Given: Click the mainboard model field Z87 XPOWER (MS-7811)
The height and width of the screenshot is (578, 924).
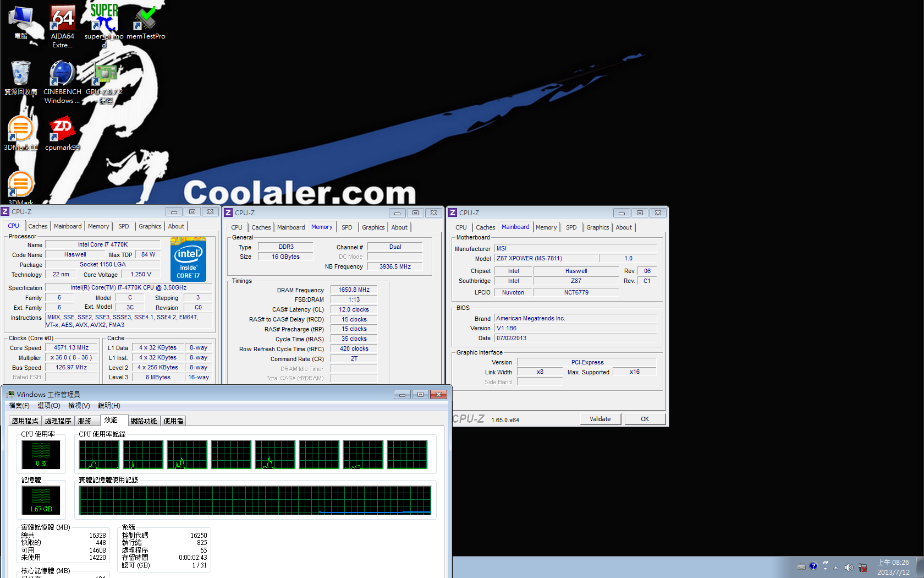Looking at the screenshot, I should 546,258.
